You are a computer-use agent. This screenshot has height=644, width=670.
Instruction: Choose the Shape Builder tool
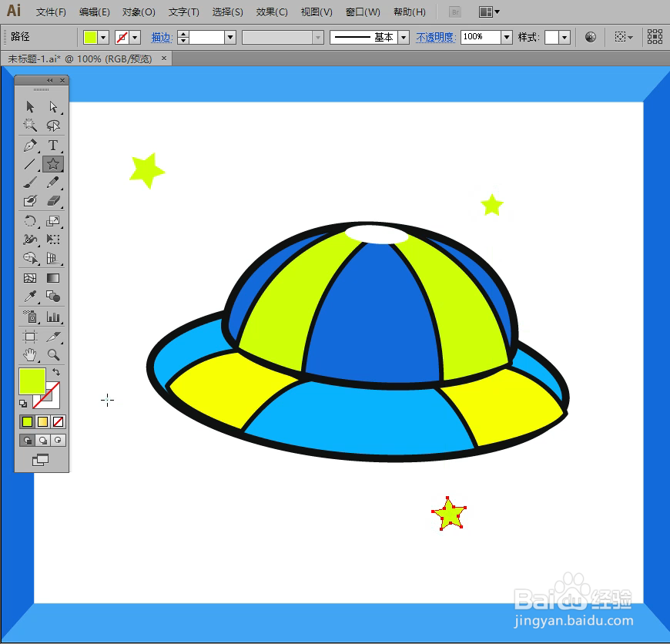pyautogui.click(x=30, y=258)
